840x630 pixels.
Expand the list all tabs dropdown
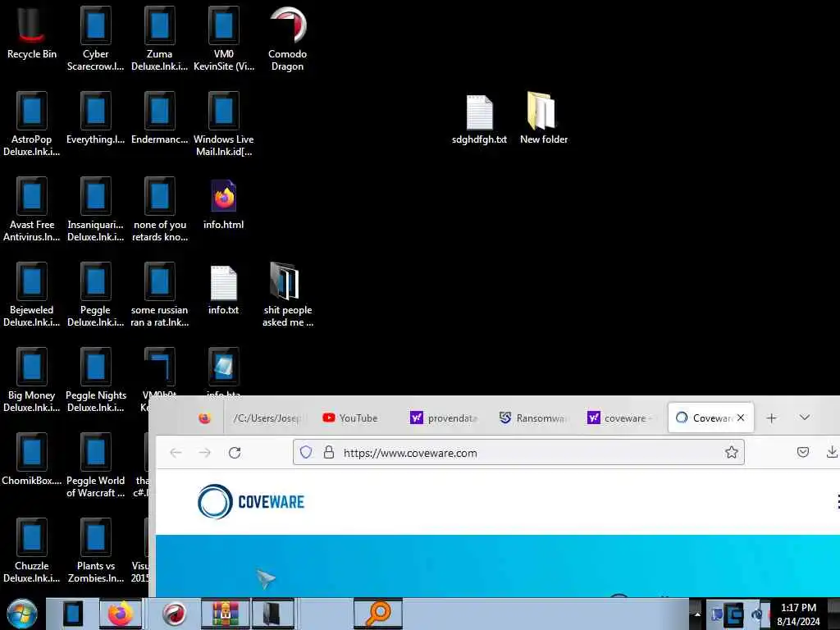(x=805, y=418)
